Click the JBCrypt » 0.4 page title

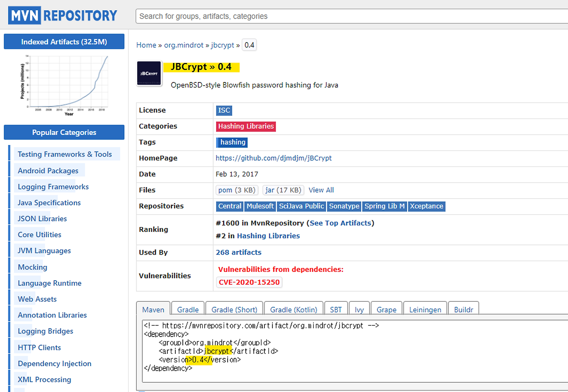(201, 67)
